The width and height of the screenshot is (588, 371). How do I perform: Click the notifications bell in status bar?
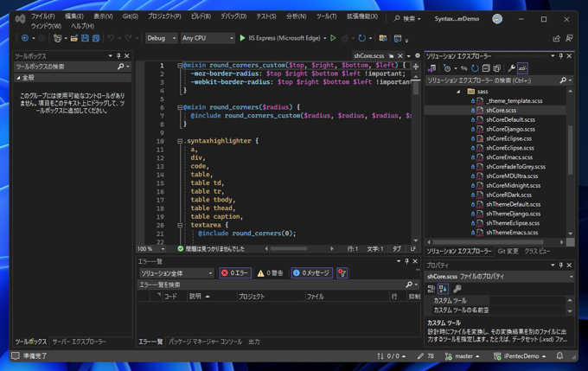[559, 355]
